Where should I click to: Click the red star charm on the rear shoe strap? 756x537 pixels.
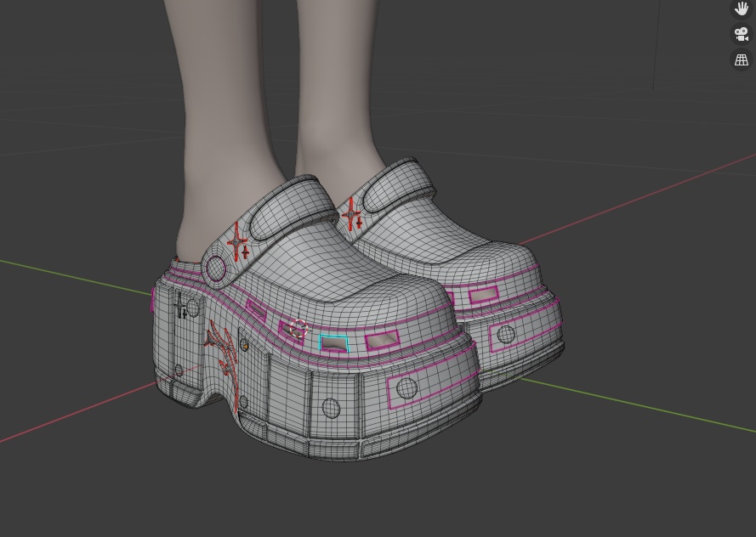coord(352,214)
